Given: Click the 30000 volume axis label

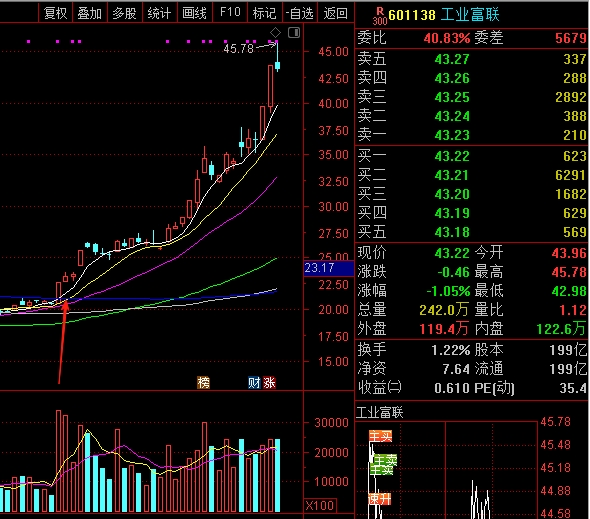Looking at the screenshot, I should [x=331, y=423].
